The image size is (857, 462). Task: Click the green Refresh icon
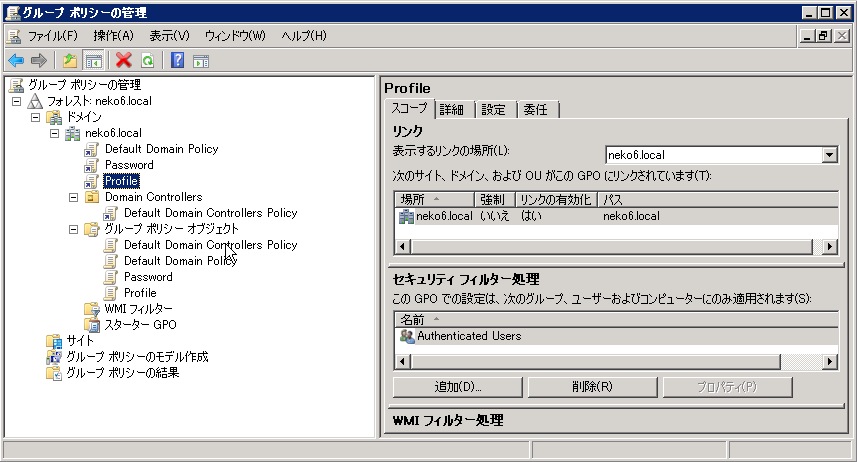pos(147,61)
